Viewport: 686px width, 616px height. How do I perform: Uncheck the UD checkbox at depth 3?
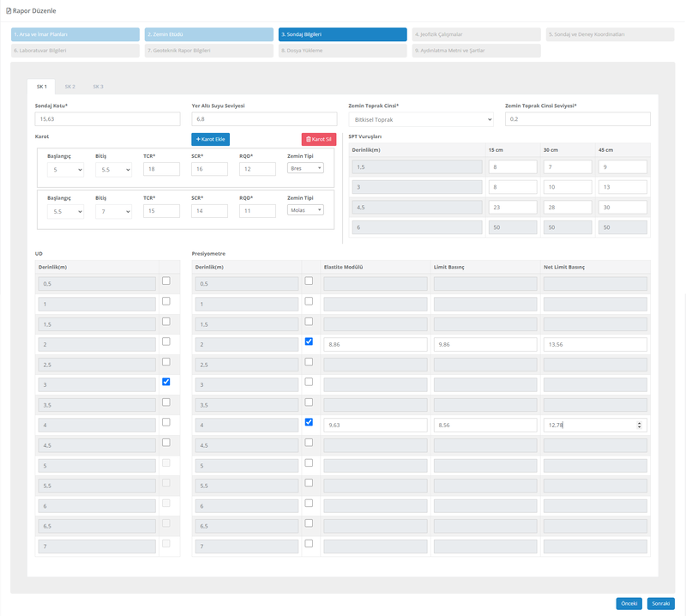click(166, 382)
